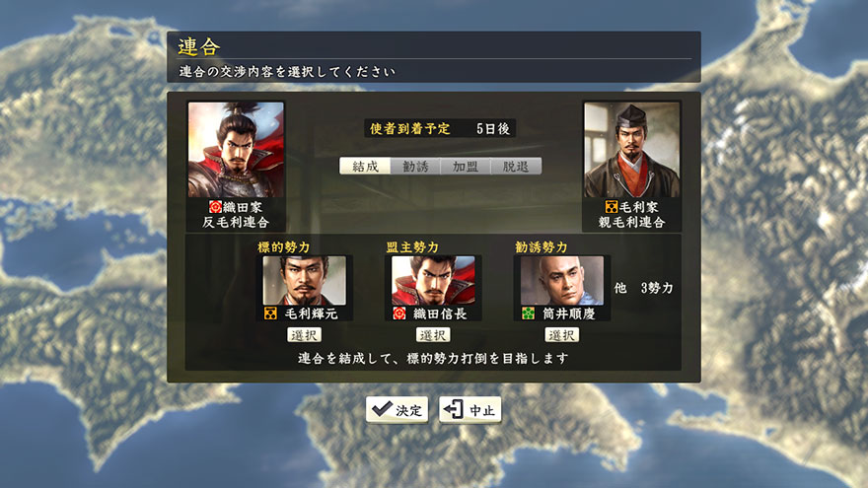Click the exit arrow icon on 中止
This screenshot has height=488, width=868.
(453, 409)
